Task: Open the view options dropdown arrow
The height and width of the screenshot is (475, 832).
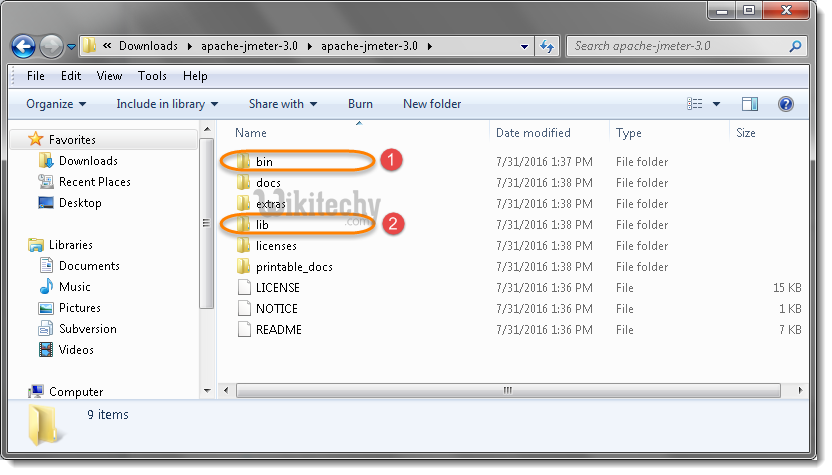Action: click(717, 104)
